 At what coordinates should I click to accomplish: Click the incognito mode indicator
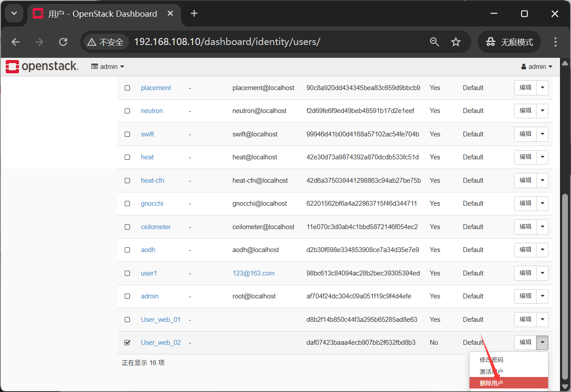[x=509, y=42]
